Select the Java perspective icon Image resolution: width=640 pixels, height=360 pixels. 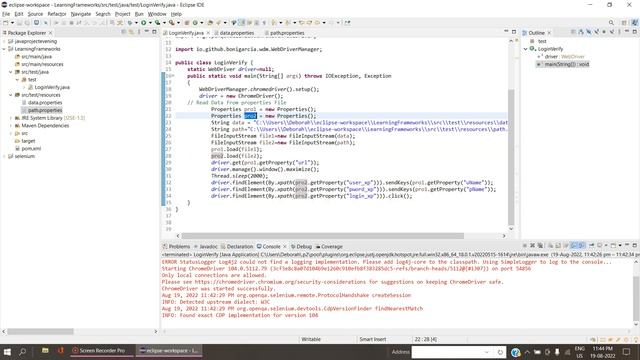coord(634,23)
